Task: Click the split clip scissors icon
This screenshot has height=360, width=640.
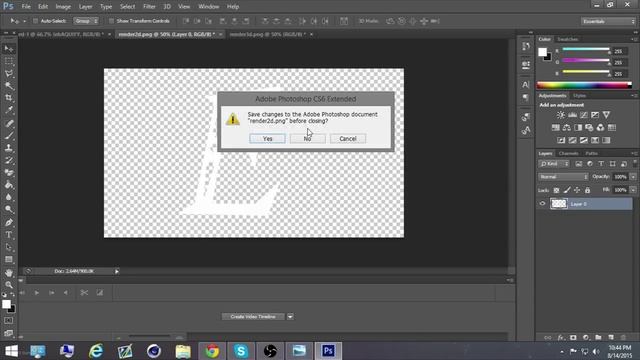Action: (84, 293)
